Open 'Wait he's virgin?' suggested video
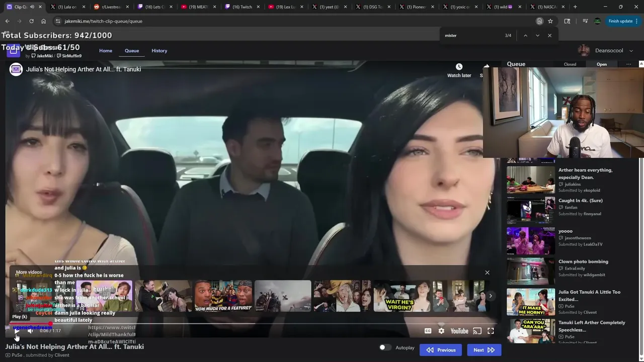 [x=402, y=296]
